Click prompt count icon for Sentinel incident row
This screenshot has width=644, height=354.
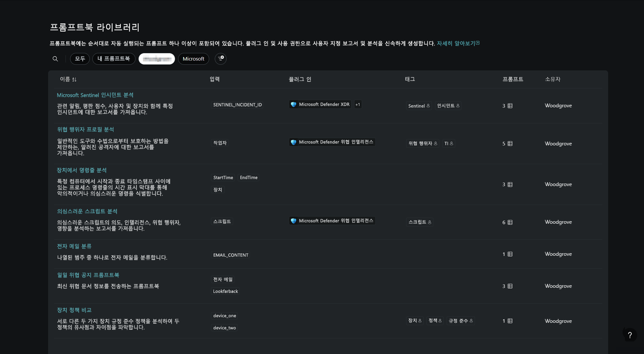[510, 106]
